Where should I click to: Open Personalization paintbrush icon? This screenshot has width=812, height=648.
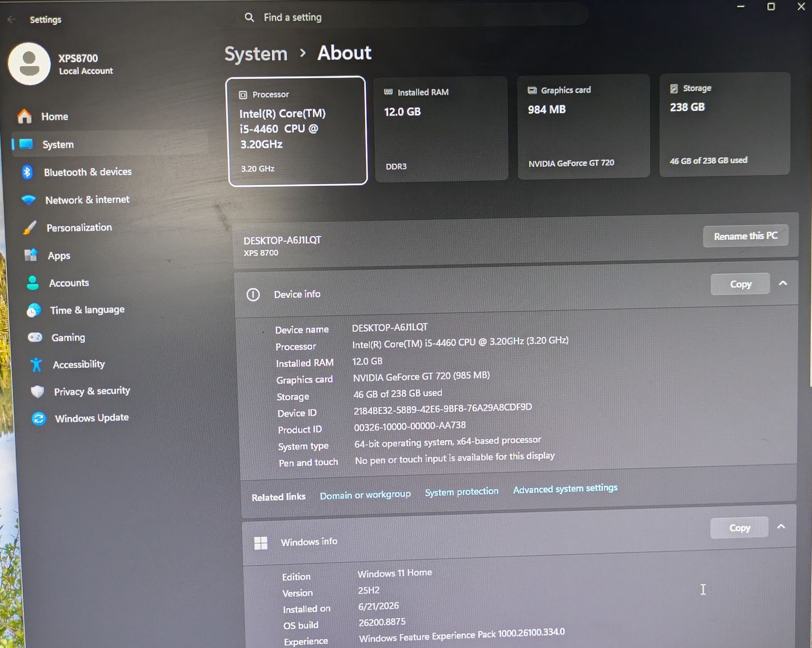click(x=30, y=228)
